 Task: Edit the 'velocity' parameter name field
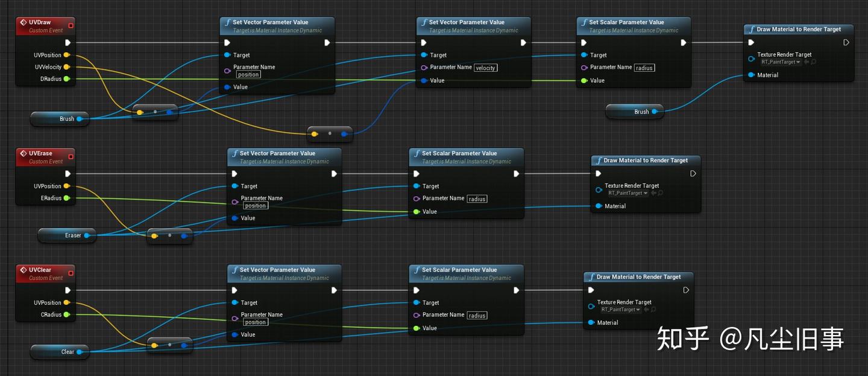tap(485, 68)
